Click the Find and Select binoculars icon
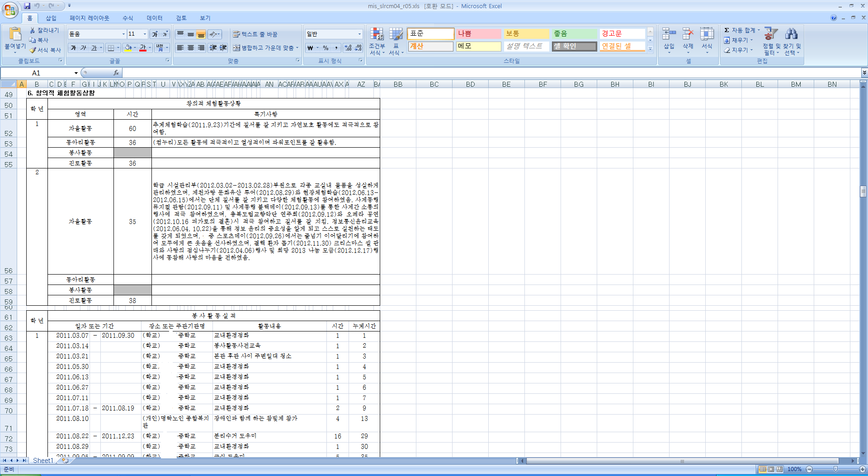Image resolution: width=868 pixels, height=476 pixels. click(x=791, y=34)
